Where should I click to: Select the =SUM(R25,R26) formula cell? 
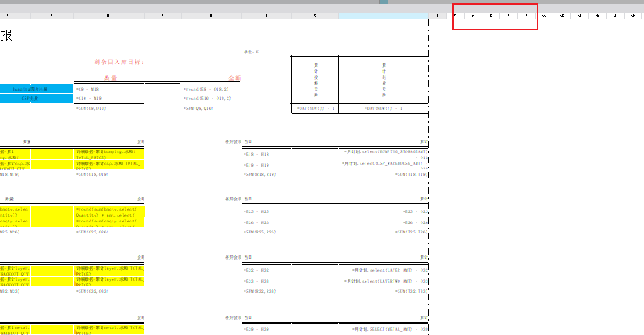(267, 232)
